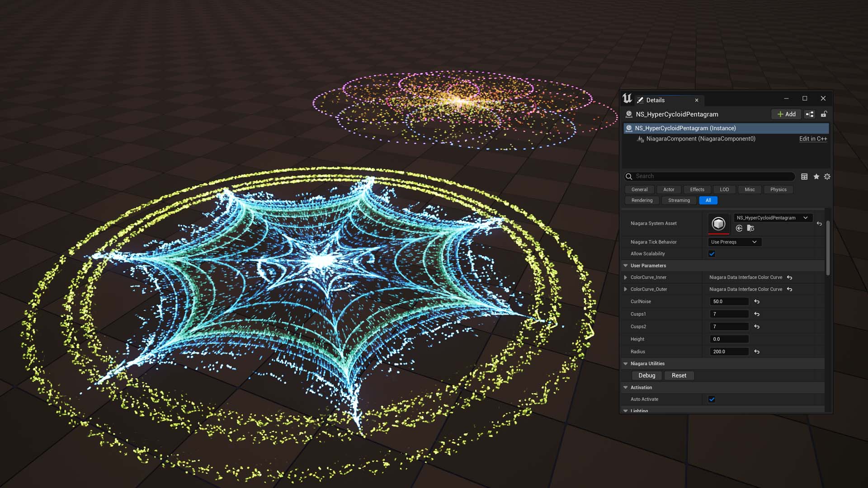Expand the ColorCurve_Inner parameter
Image resolution: width=868 pixels, height=488 pixels.
[626, 277]
